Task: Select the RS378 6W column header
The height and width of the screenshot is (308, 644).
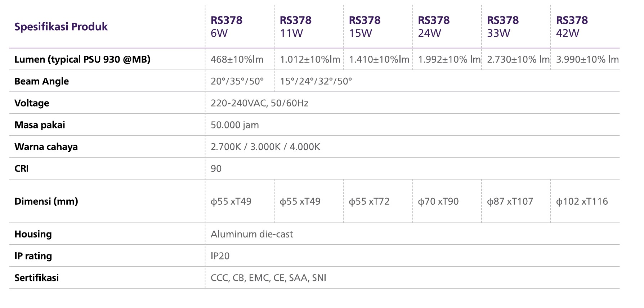Action: coord(227,27)
